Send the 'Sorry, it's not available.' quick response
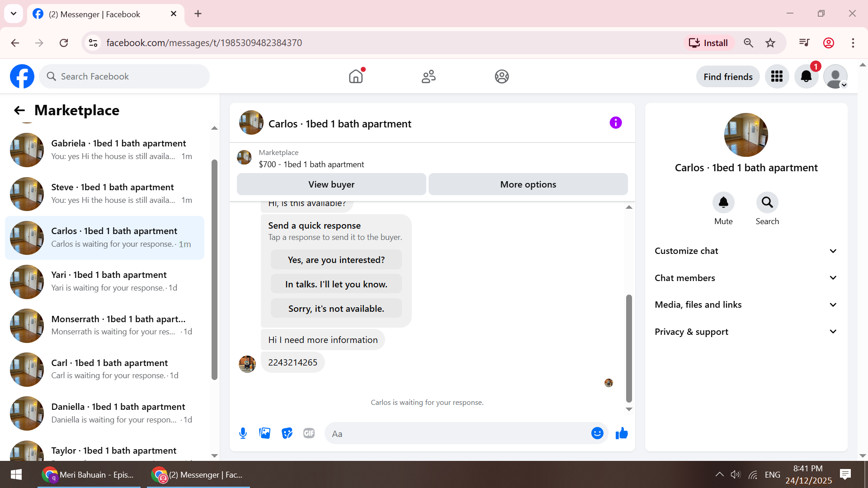 336,309
